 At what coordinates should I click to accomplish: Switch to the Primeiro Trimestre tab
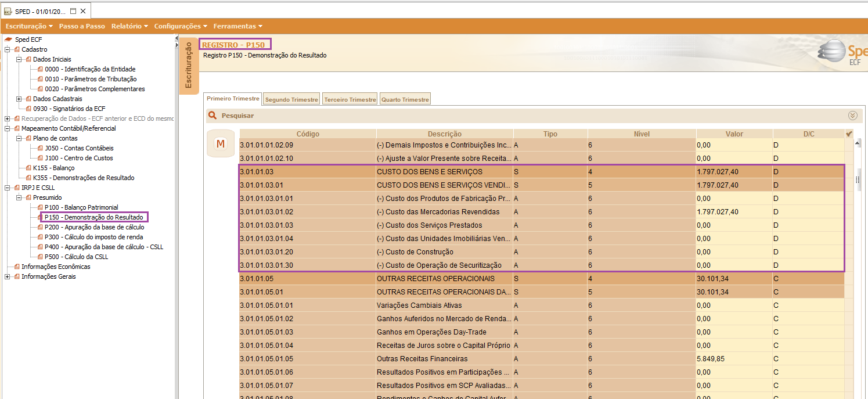(233, 99)
